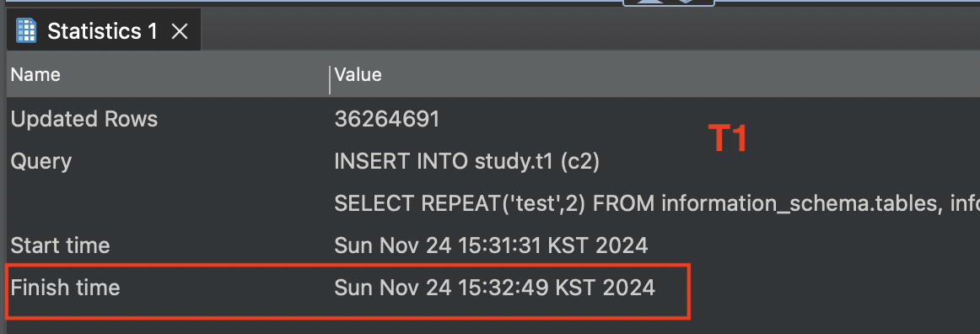Screen dimensions: 980x334
Task: Click the Statistics 1 tab grid icon
Action: click(26, 30)
